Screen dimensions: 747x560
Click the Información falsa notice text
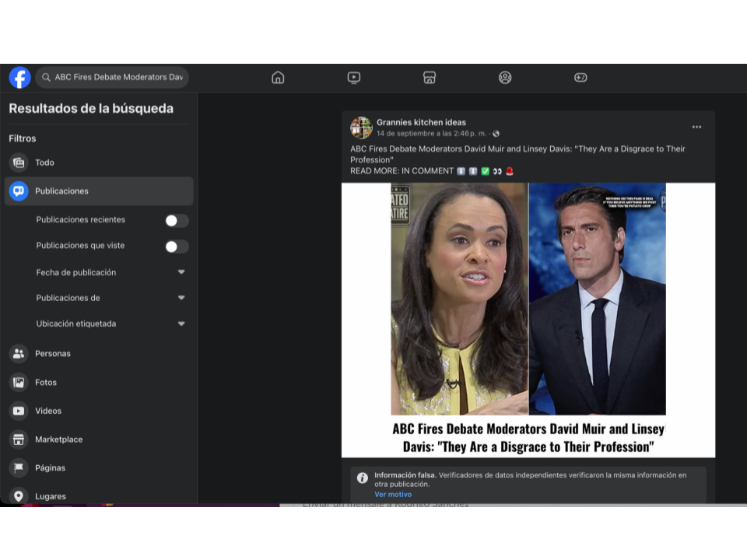[530, 480]
